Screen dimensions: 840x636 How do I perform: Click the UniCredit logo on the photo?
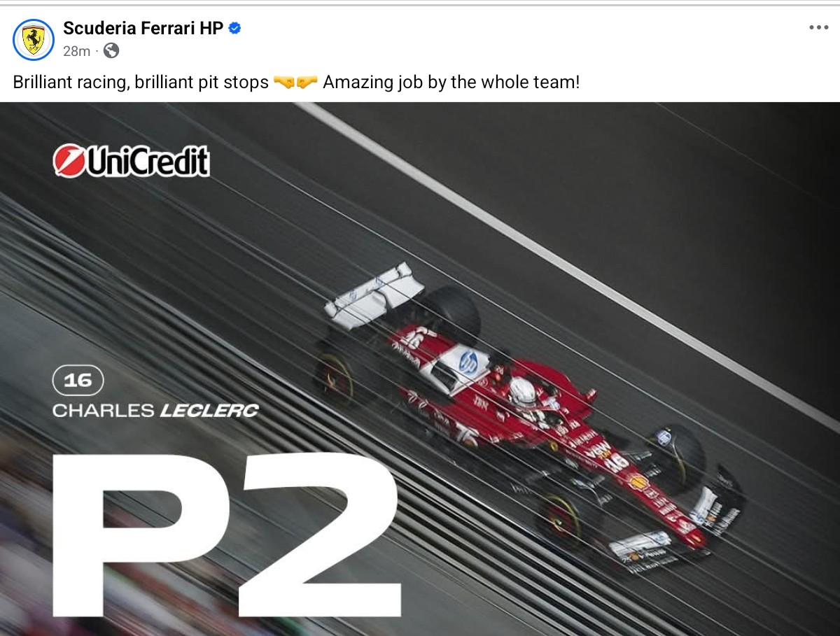point(132,161)
